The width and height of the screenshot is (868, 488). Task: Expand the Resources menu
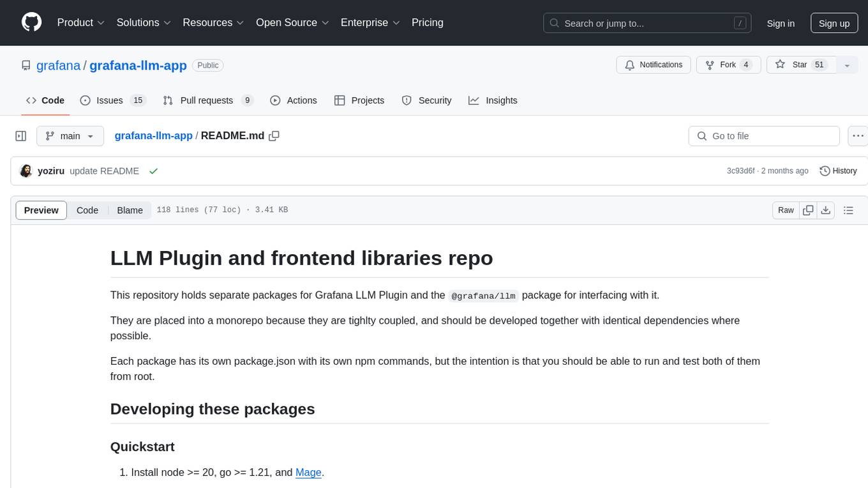coord(213,22)
